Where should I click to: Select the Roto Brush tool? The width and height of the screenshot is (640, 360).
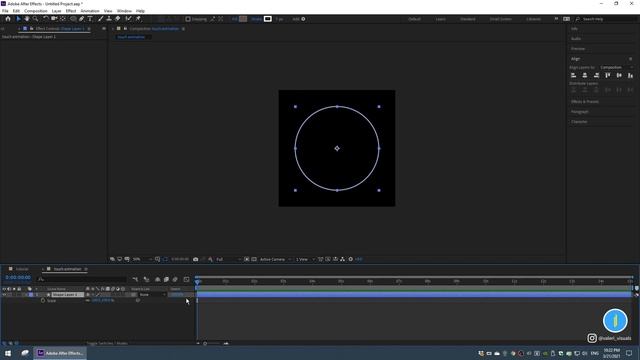129,19
